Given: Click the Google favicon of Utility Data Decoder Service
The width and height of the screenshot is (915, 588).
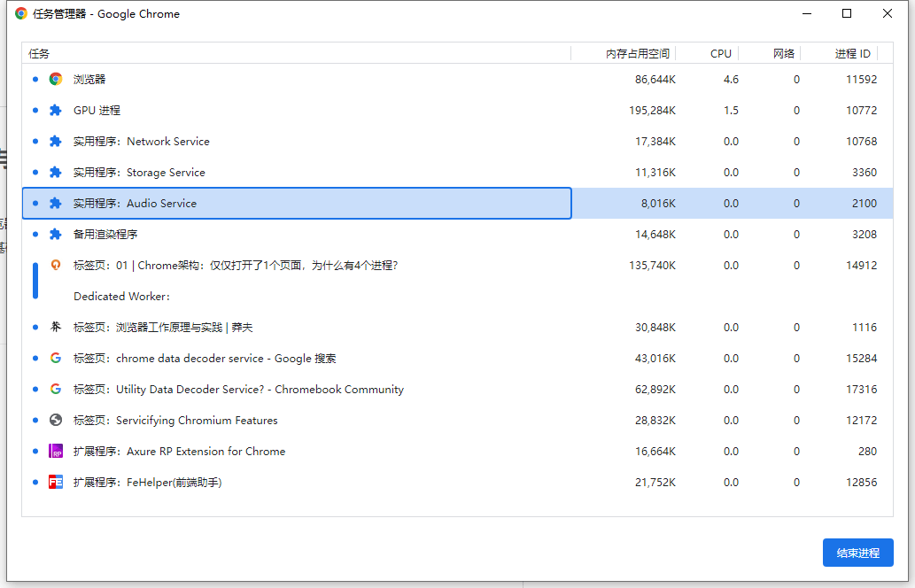Looking at the screenshot, I should 56,389.
